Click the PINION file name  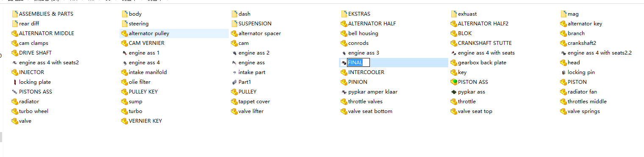(x=358, y=82)
